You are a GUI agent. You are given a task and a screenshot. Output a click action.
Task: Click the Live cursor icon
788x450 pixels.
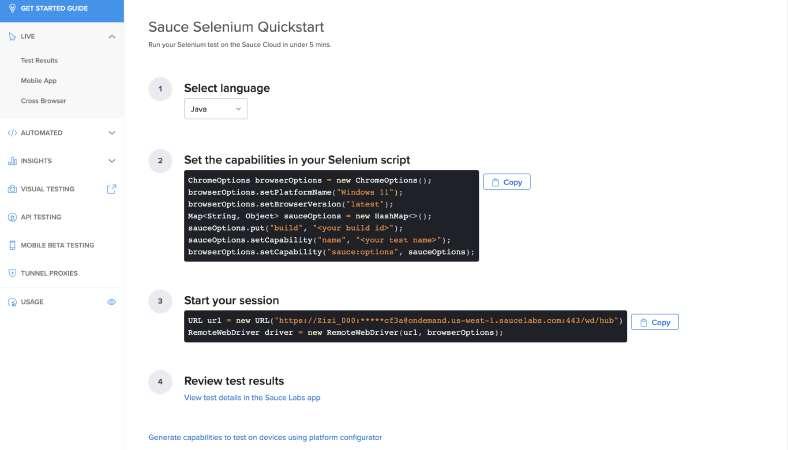[x=11, y=36]
